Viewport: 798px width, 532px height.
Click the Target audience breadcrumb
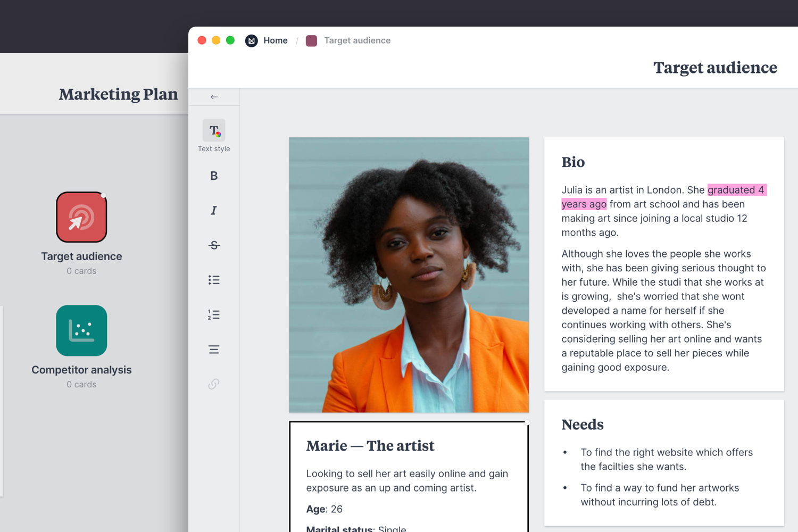pyautogui.click(x=357, y=40)
